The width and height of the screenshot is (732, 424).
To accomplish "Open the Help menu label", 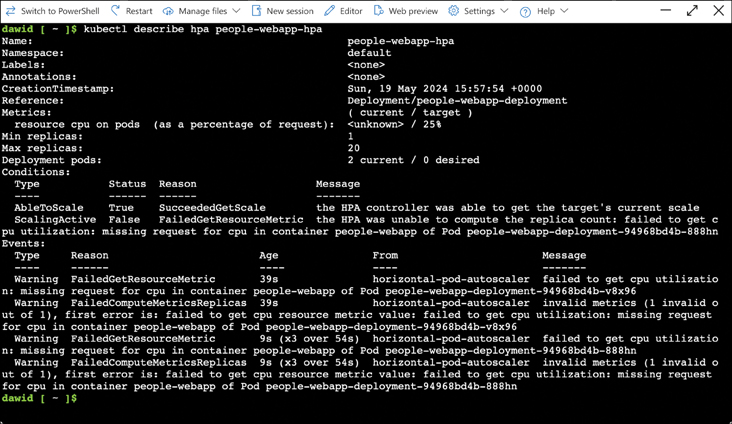I will 545,11.
